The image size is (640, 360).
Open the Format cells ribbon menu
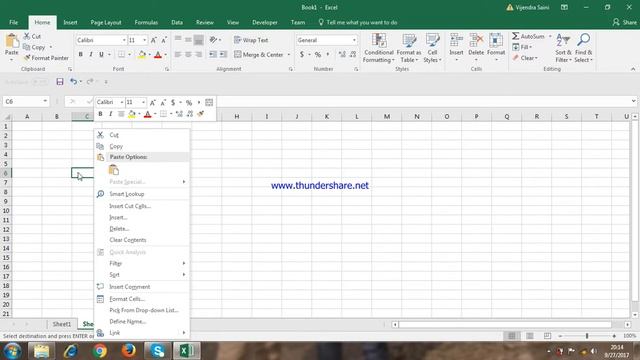point(496,47)
